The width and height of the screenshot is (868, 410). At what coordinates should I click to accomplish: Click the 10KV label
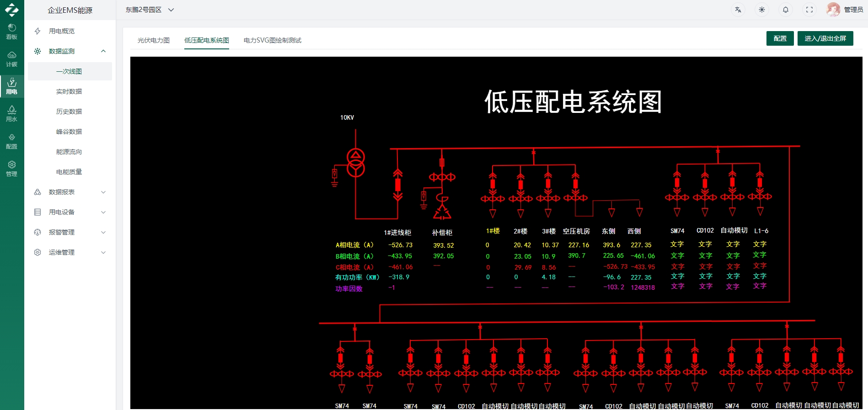tap(347, 117)
